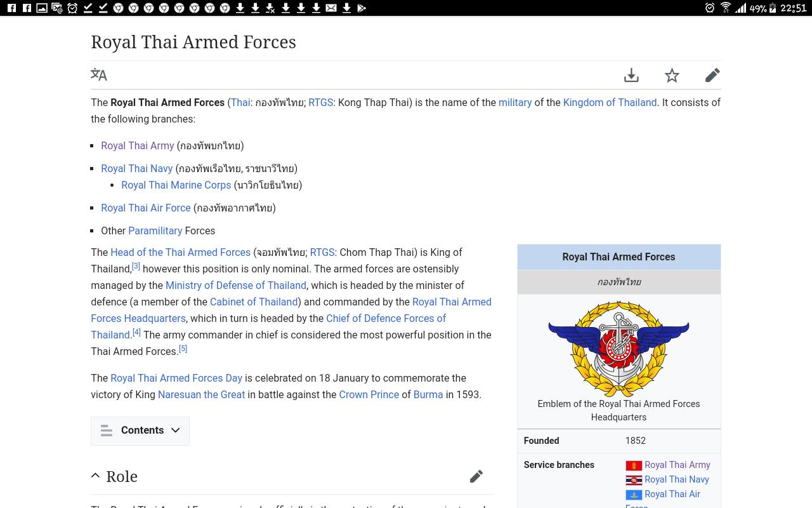This screenshot has height=508, width=812.
Task: Open the Naresuan the Great link
Action: 201,394
